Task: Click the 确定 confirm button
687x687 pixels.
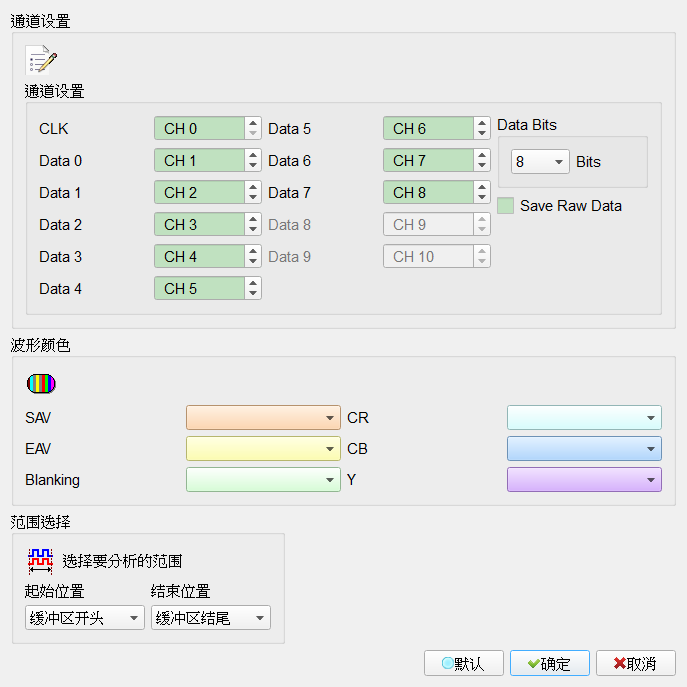Action: [549, 663]
